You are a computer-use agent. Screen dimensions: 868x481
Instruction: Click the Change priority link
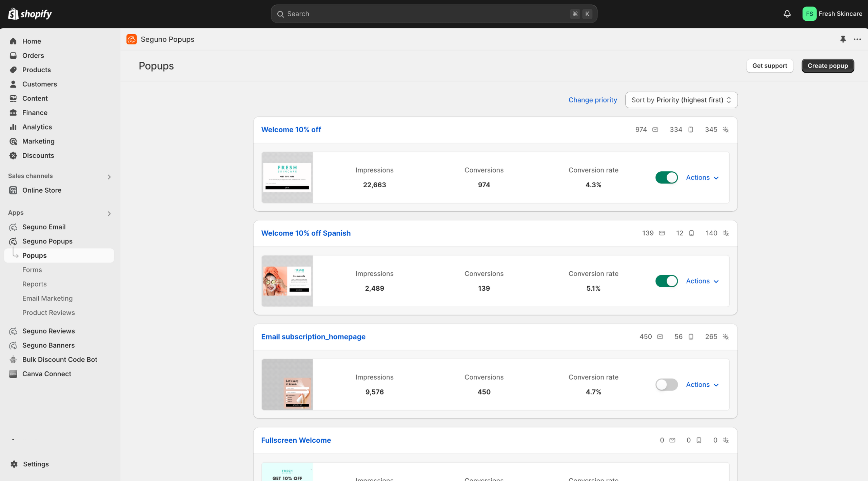click(592, 100)
